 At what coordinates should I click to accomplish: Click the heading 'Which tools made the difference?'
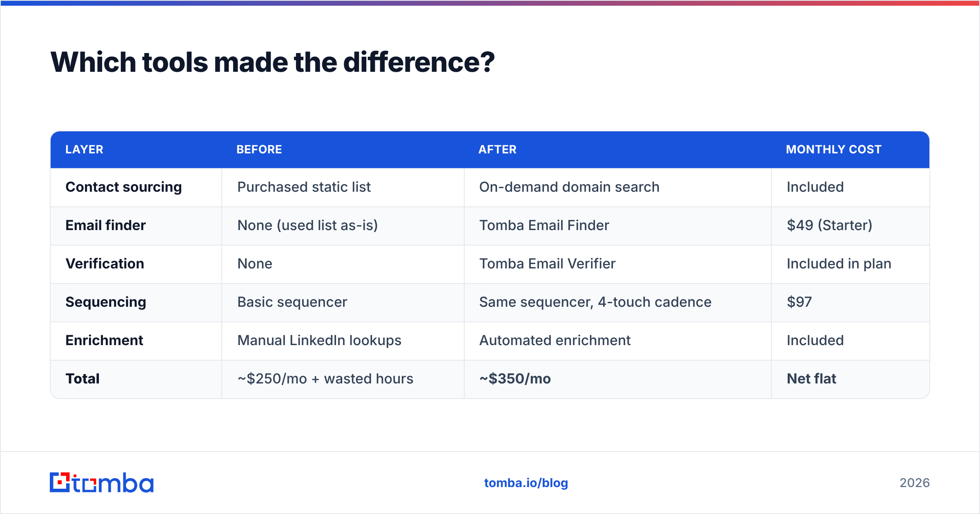[x=272, y=62]
